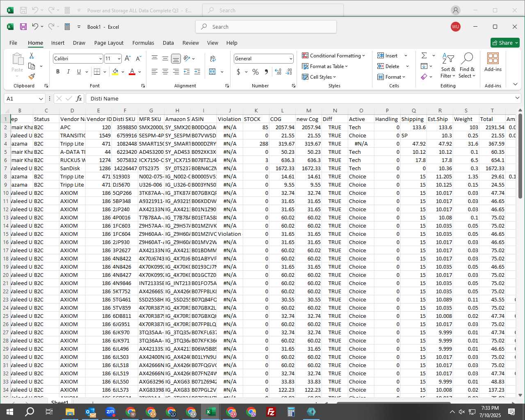Apply the red Font Color
525x420 pixels.
tap(132, 72)
